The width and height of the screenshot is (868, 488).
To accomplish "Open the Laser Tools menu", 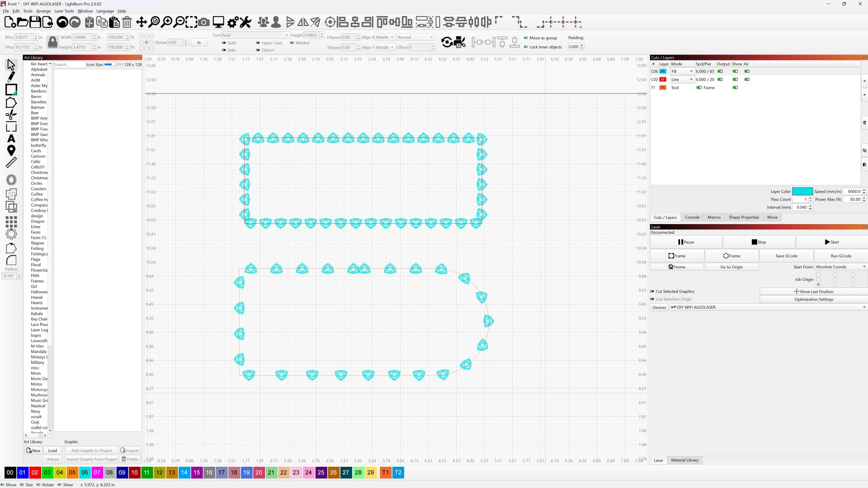I will [x=64, y=11].
